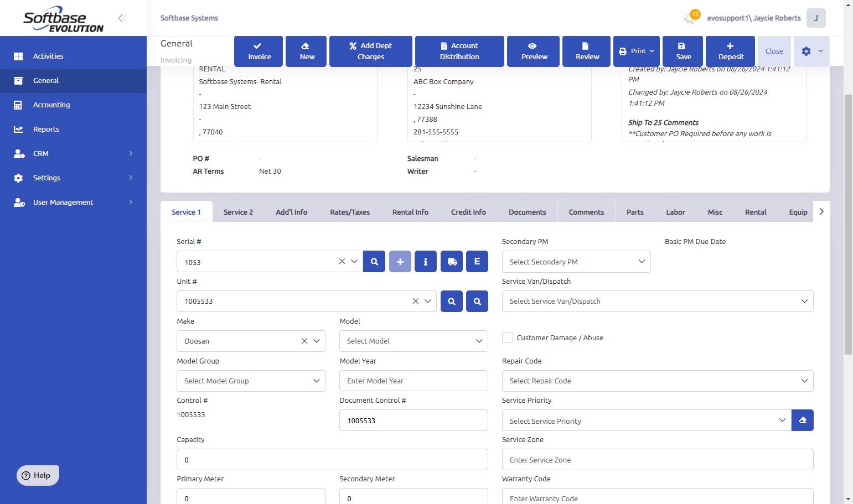Switch to the Service 2 tab

pyautogui.click(x=238, y=212)
